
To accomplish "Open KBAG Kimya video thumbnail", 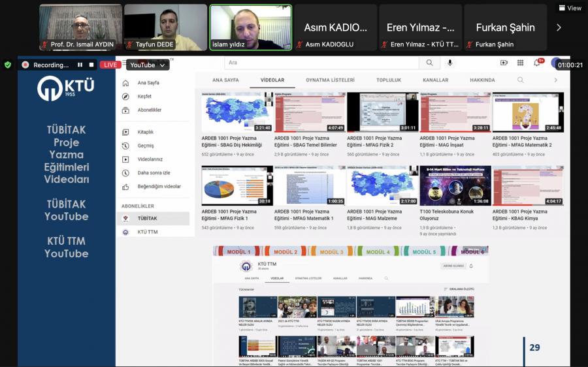I will click(528, 185).
